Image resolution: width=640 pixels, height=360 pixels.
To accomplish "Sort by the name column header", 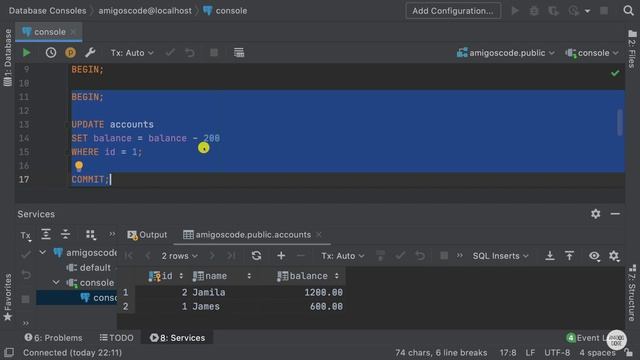I will point(222,276).
